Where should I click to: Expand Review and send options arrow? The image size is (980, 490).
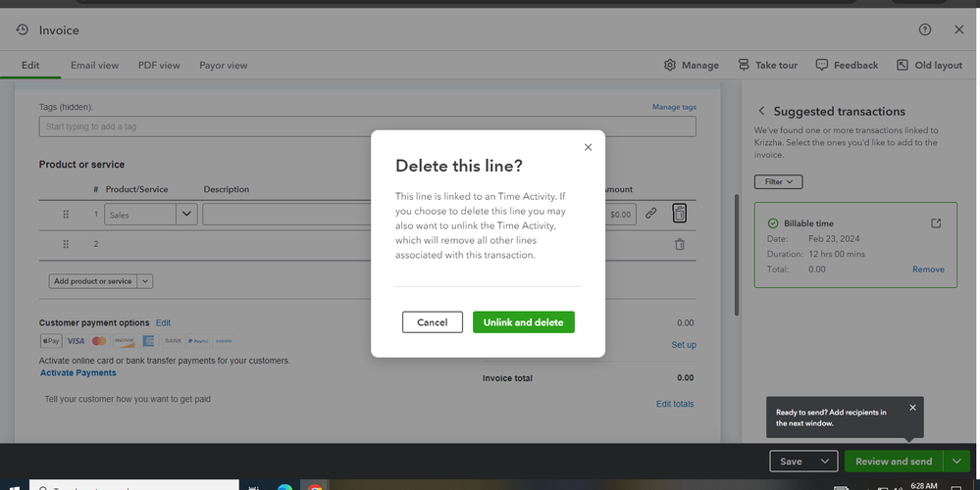coord(956,462)
